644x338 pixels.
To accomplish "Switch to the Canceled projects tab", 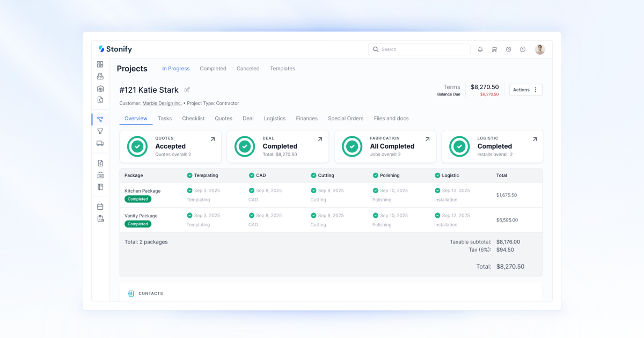I will pyautogui.click(x=248, y=69).
